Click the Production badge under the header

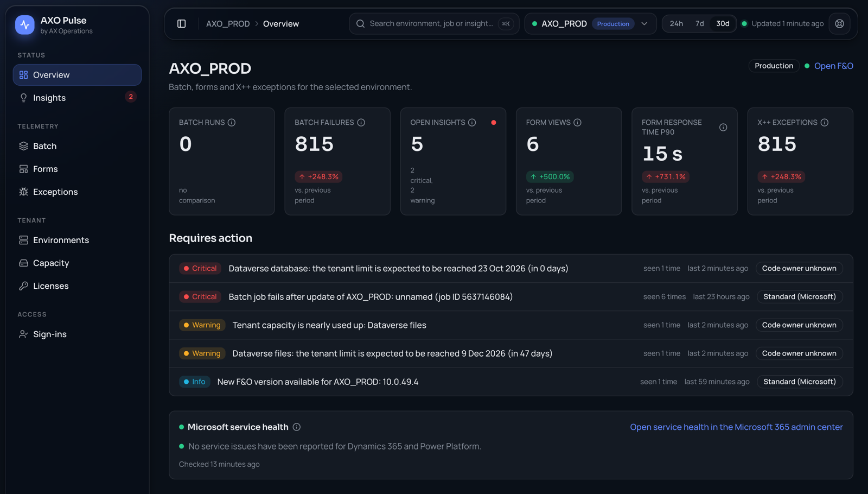click(774, 66)
